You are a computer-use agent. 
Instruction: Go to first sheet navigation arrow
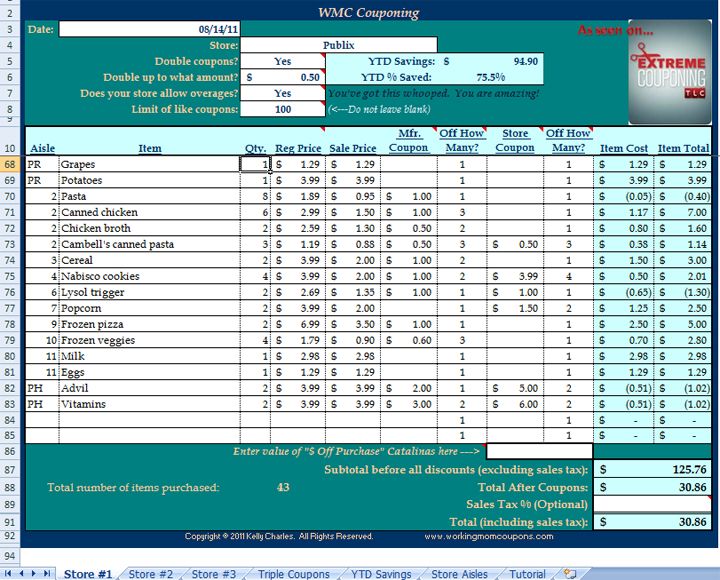coord(8,573)
